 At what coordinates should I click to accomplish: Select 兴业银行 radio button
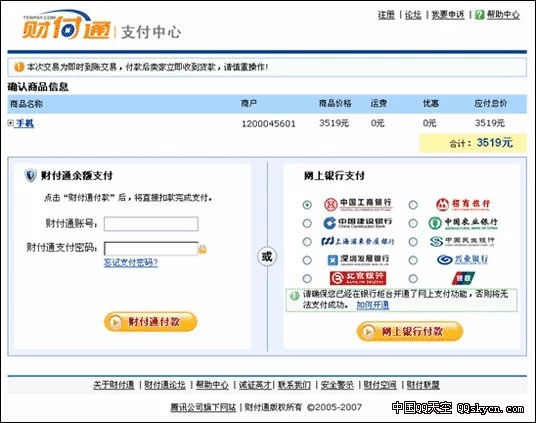(x=413, y=260)
